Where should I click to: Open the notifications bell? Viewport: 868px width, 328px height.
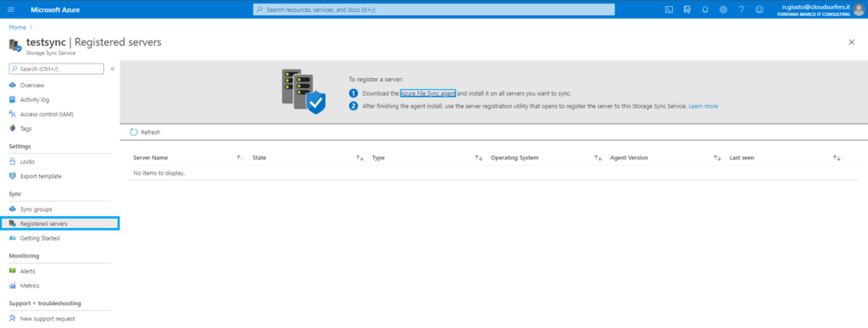[705, 9]
